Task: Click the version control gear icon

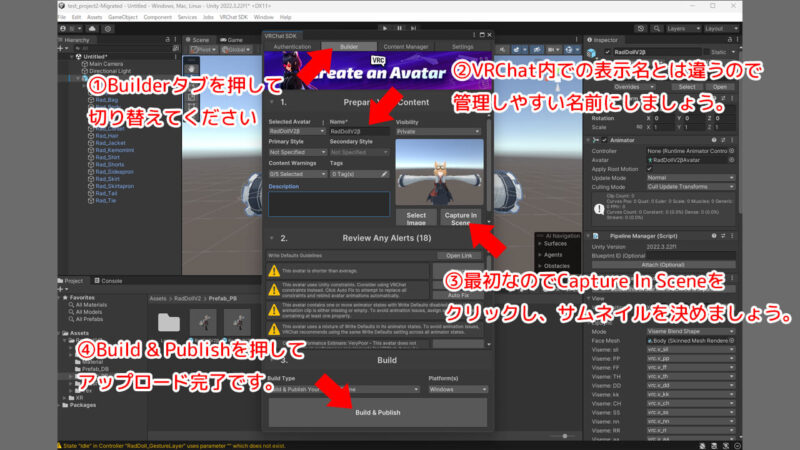Action: [x=108, y=29]
